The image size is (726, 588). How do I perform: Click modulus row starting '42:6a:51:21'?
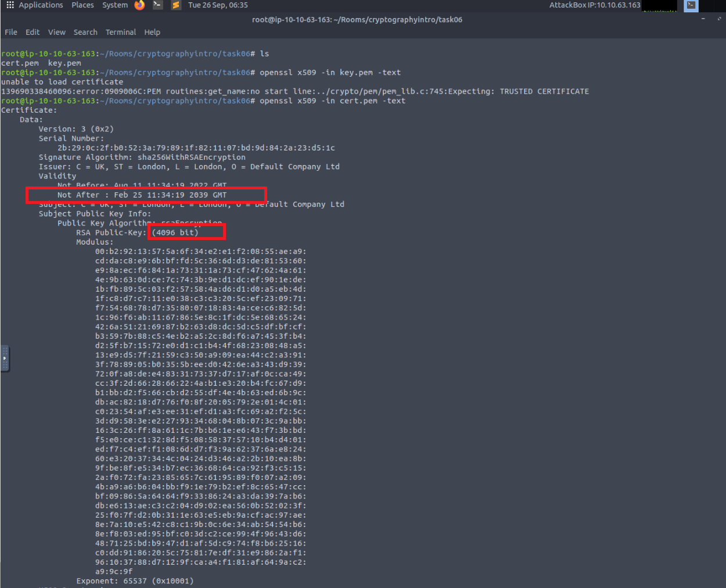click(x=201, y=327)
